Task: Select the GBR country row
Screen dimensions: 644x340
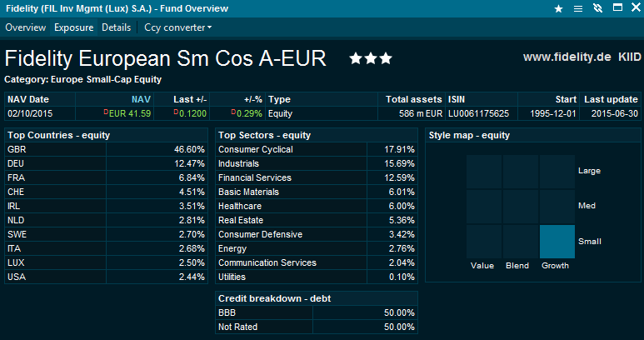Action: tap(107, 149)
